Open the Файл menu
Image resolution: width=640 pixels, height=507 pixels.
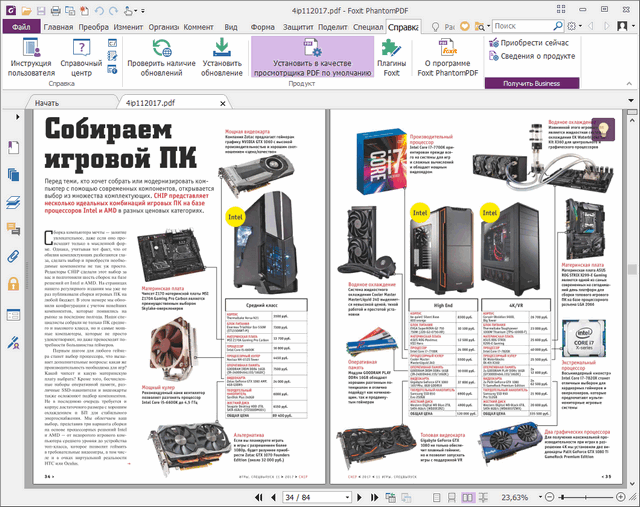click(x=20, y=27)
